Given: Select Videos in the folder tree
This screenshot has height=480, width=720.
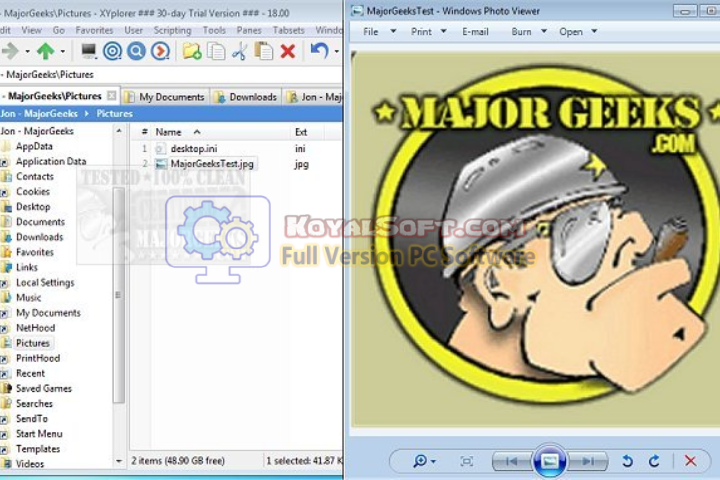Looking at the screenshot, I should click(29, 464).
